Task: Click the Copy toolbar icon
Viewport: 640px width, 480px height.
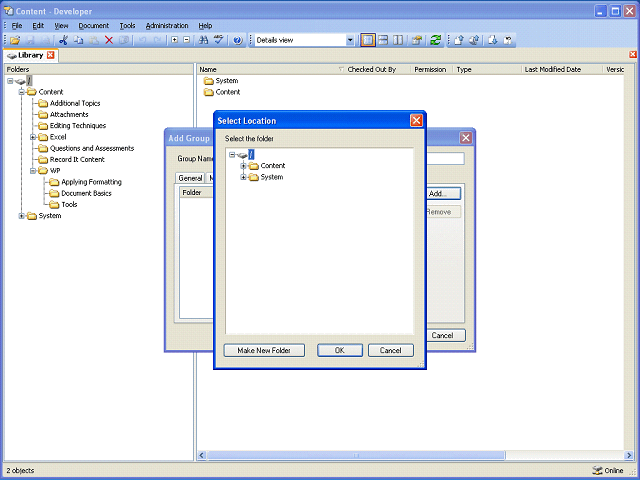Action: pos(78,40)
